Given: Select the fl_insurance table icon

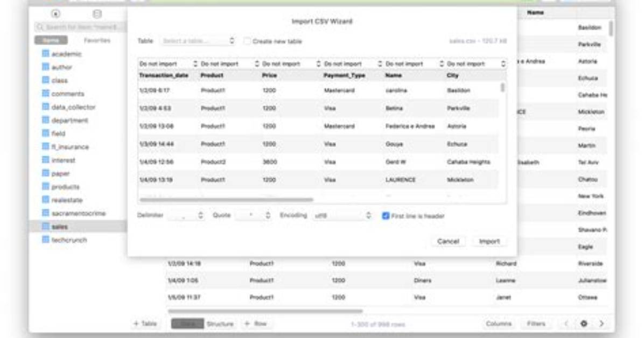Looking at the screenshot, I should [46, 146].
